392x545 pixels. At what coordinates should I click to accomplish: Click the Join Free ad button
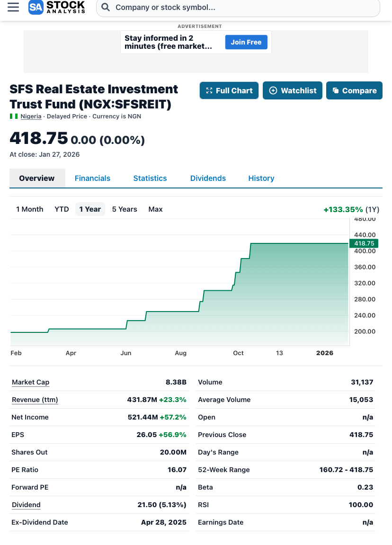246,42
